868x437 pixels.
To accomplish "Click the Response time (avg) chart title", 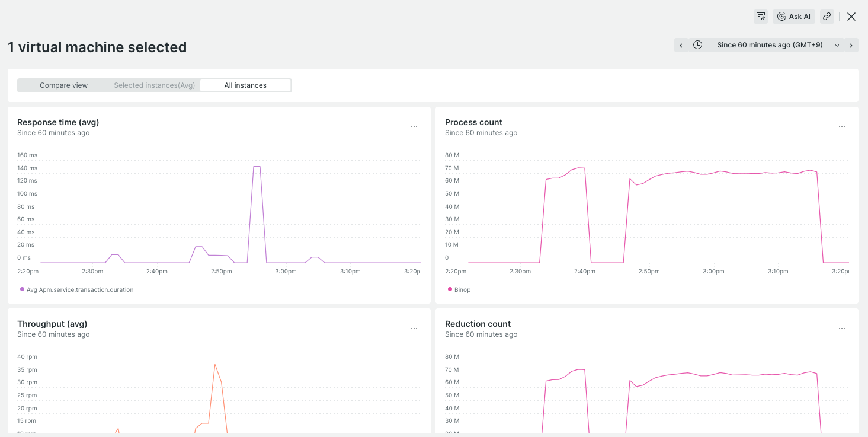I will (x=58, y=122).
